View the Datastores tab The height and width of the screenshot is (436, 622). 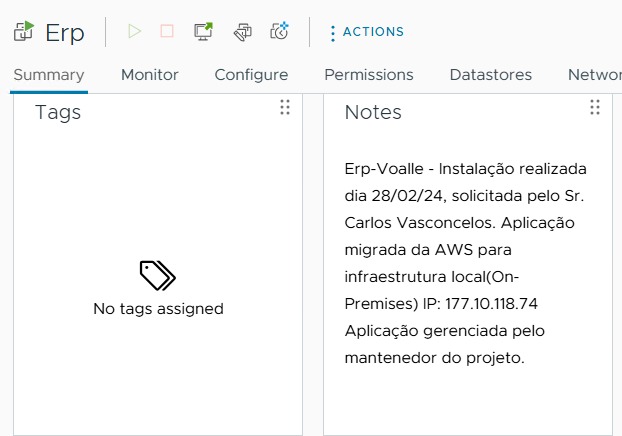491,75
